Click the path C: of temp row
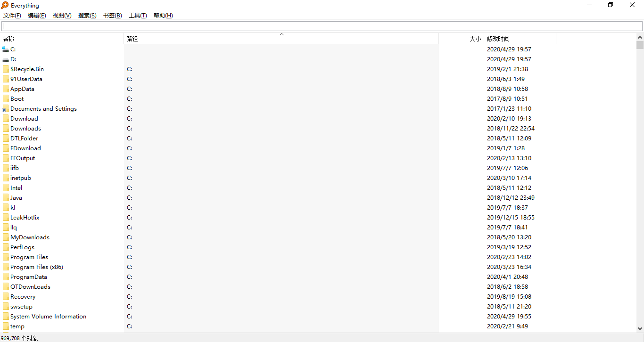Viewport: 644px width, 342px height. pyautogui.click(x=129, y=326)
